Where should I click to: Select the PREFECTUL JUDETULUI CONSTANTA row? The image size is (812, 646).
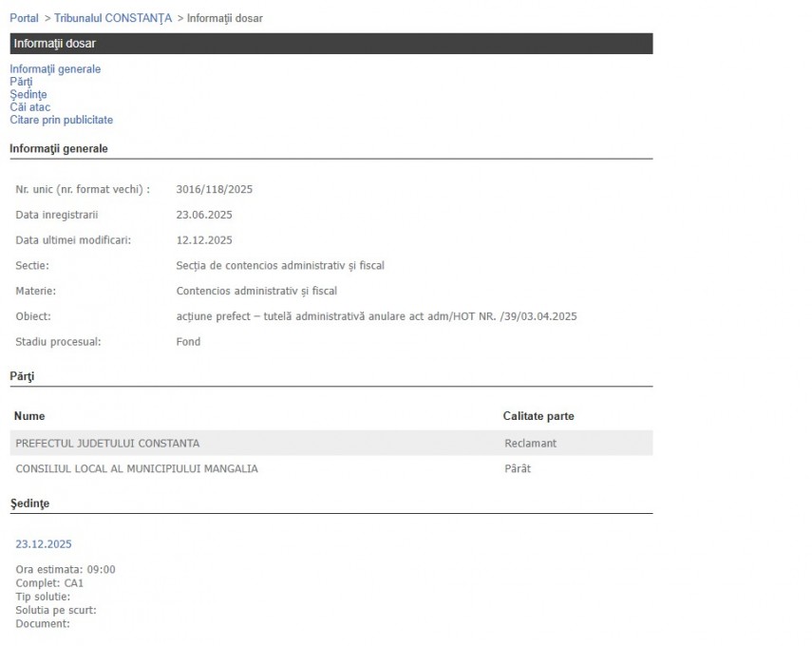point(107,444)
